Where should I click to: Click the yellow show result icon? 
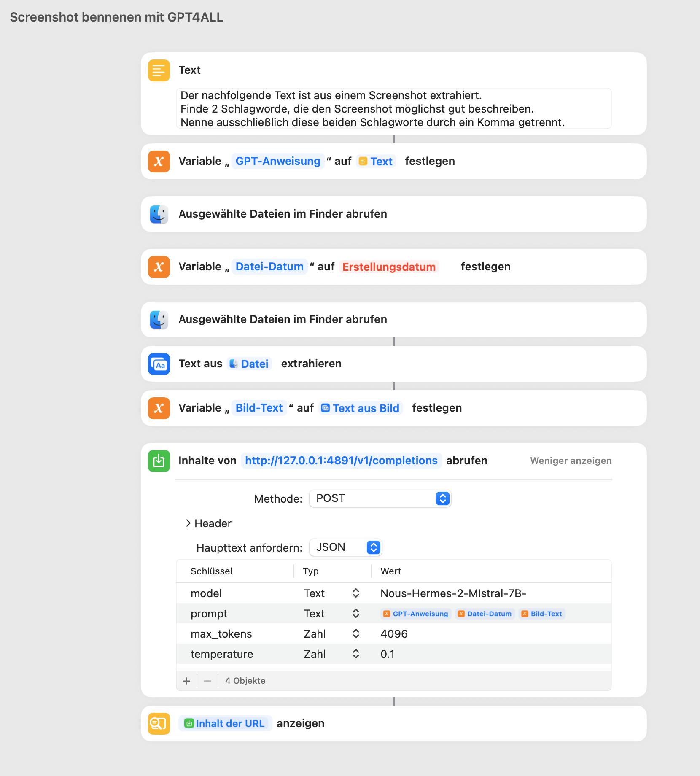click(159, 724)
